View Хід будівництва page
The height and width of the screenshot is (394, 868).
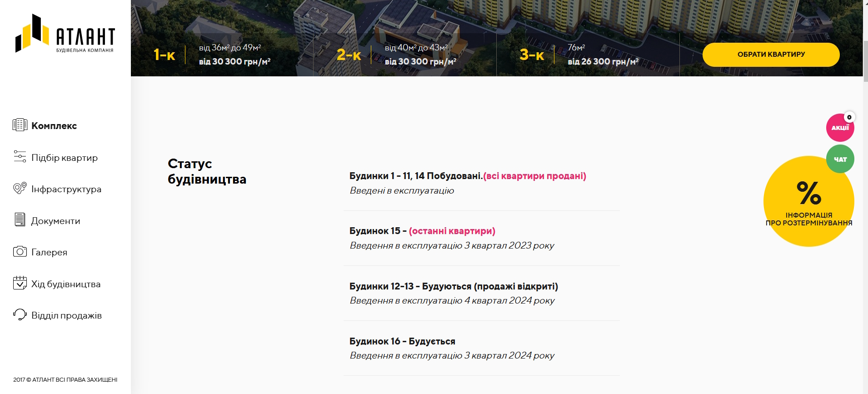[66, 284]
